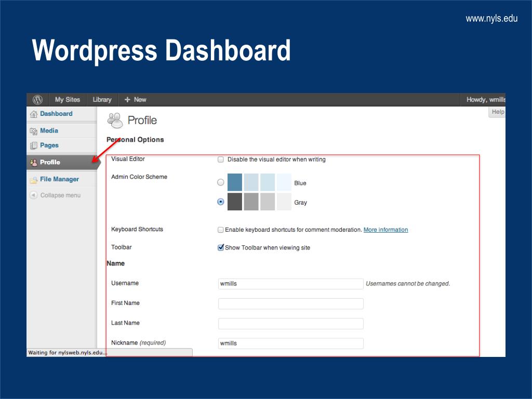Open the Library menu in toolbar
The height and width of the screenshot is (399, 532).
(x=102, y=99)
